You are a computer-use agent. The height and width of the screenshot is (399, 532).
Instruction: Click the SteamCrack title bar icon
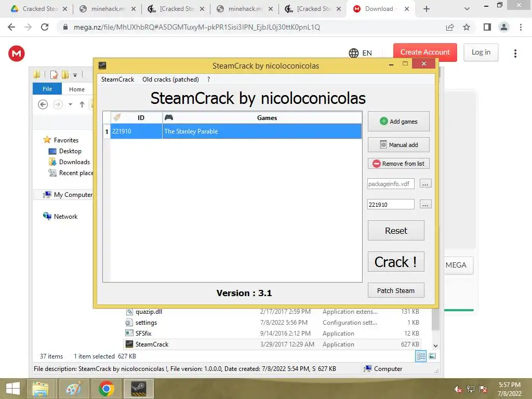tap(102, 65)
